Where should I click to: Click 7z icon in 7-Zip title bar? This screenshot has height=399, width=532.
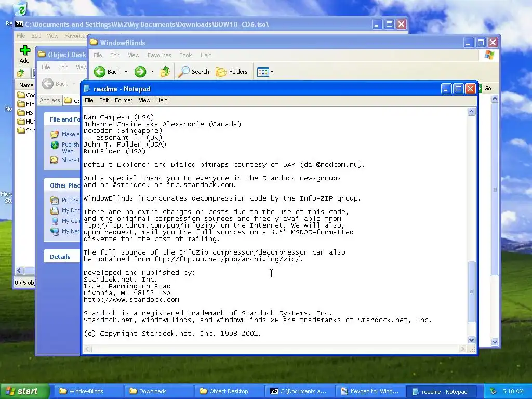click(x=19, y=24)
